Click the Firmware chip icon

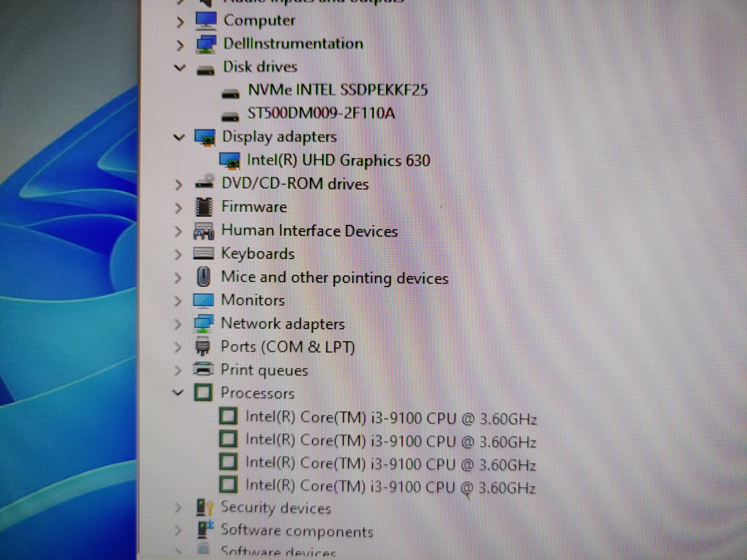click(204, 207)
